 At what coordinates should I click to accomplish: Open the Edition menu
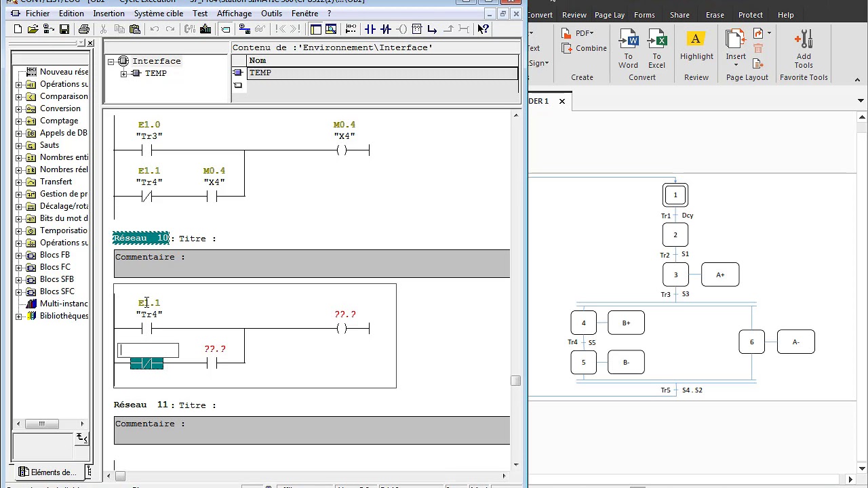[x=71, y=14]
